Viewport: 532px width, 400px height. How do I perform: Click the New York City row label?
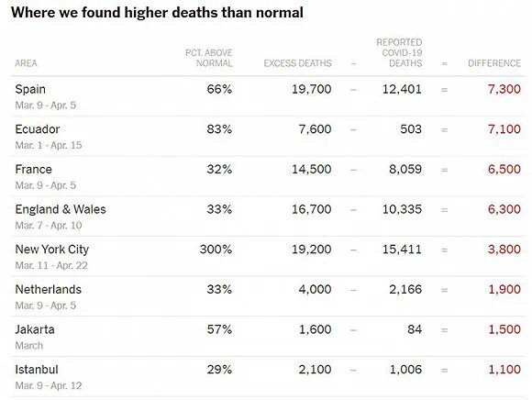(52, 250)
